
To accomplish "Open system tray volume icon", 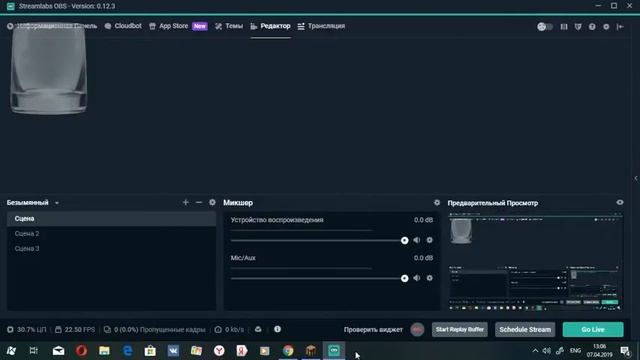I will click(x=547, y=351).
